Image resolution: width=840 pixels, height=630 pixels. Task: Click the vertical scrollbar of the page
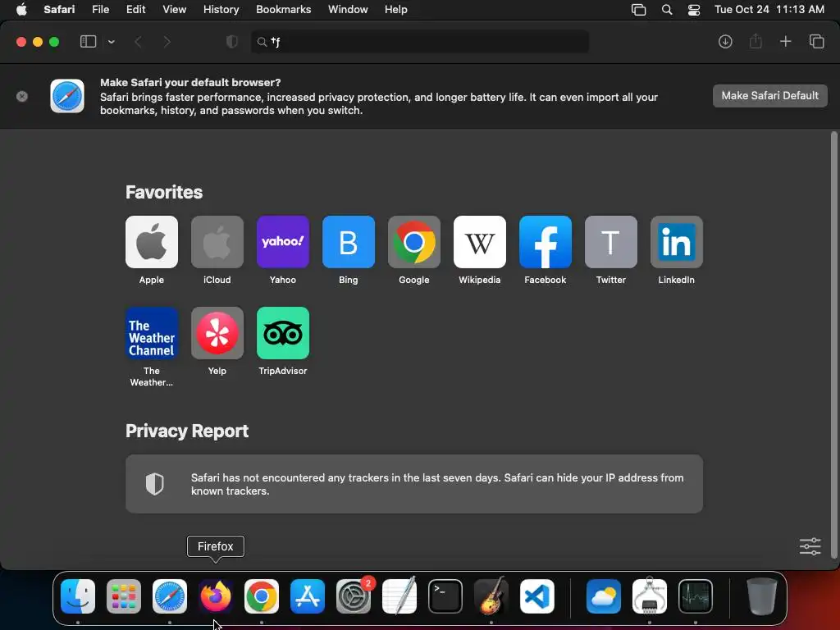tap(833, 344)
